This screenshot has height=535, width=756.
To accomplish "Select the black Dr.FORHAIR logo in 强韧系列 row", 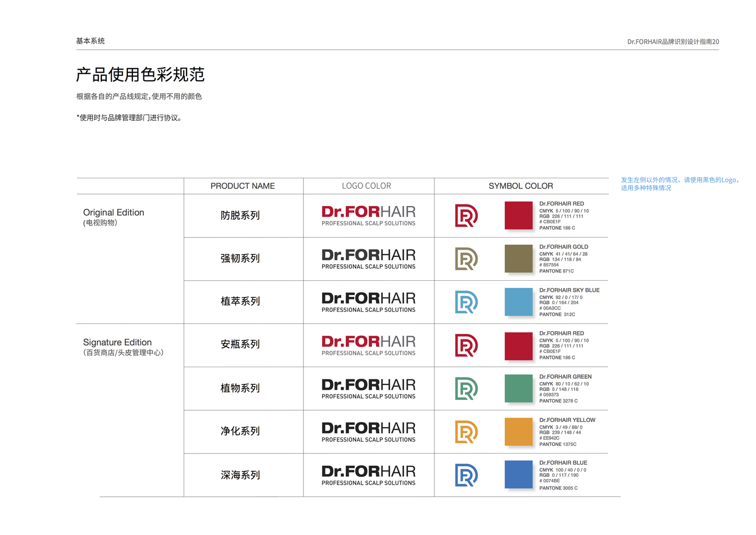I will pyautogui.click(x=369, y=259).
